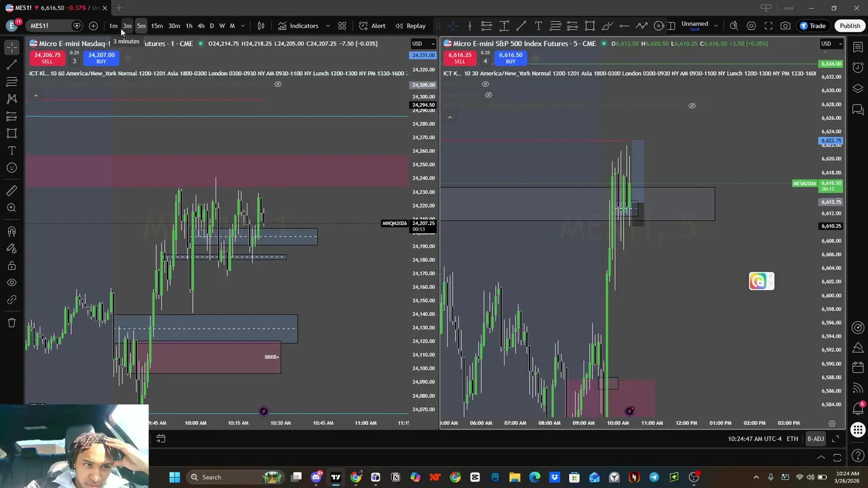Choose the trend line tool in the left toolbar
Viewport: 868px width, 488px height.
[12, 64]
